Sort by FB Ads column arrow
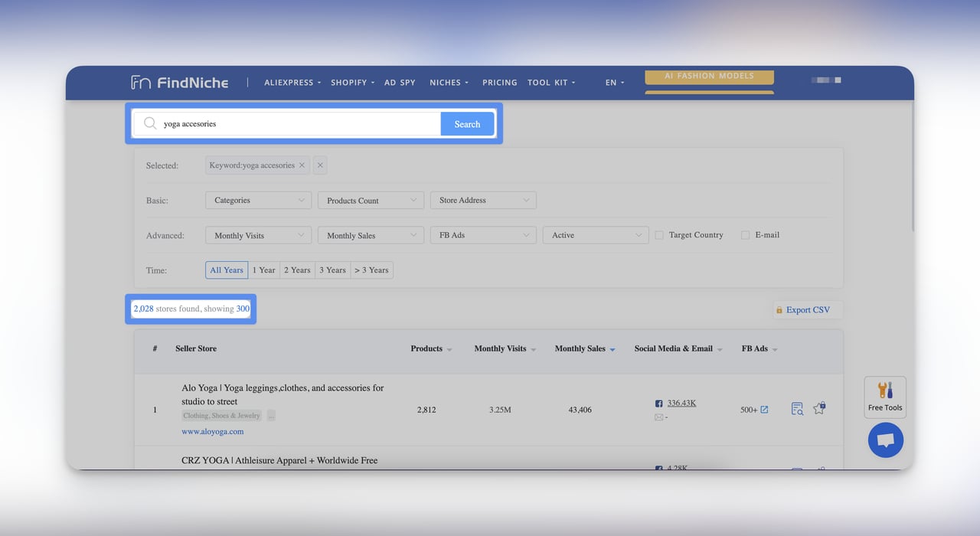The width and height of the screenshot is (980, 536). click(x=775, y=350)
